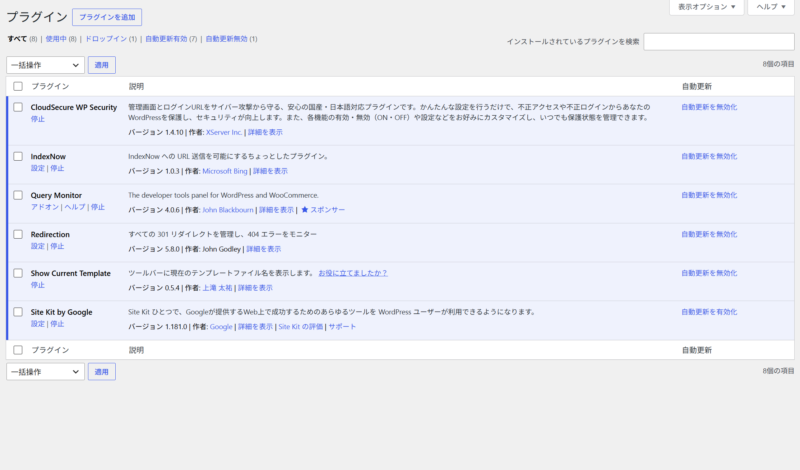Click the top 適用 button

pyautogui.click(x=102, y=65)
